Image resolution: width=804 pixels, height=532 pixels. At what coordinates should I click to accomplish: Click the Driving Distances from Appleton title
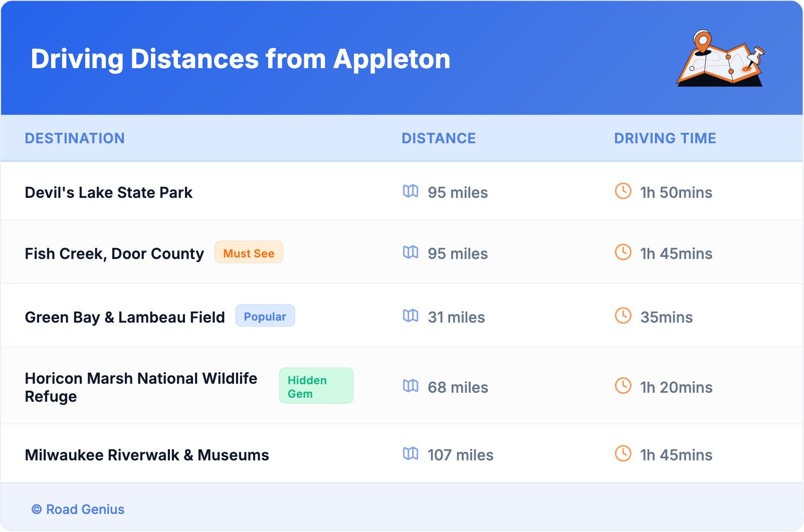coord(241,59)
